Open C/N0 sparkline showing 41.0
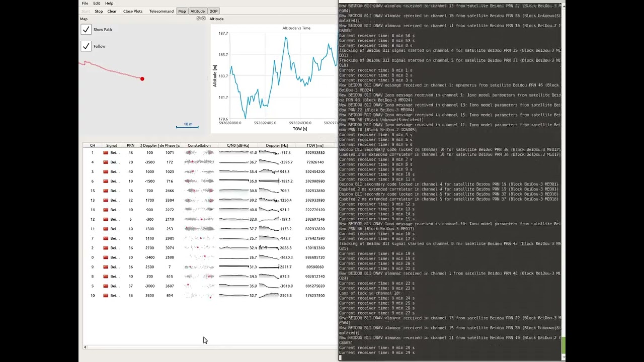The height and width of the screenshot is (362, 644). pyautogui.click(x=234, y=152)
